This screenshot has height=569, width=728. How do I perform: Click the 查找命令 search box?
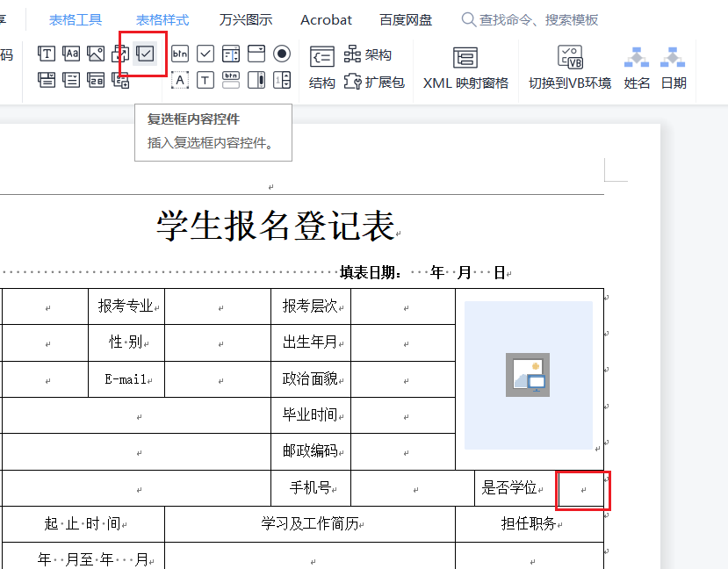click(x=537, y=19)
